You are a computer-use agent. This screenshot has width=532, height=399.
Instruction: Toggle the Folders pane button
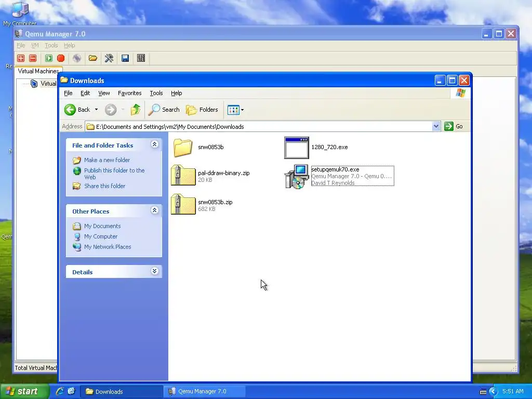(x=202, y=110)
